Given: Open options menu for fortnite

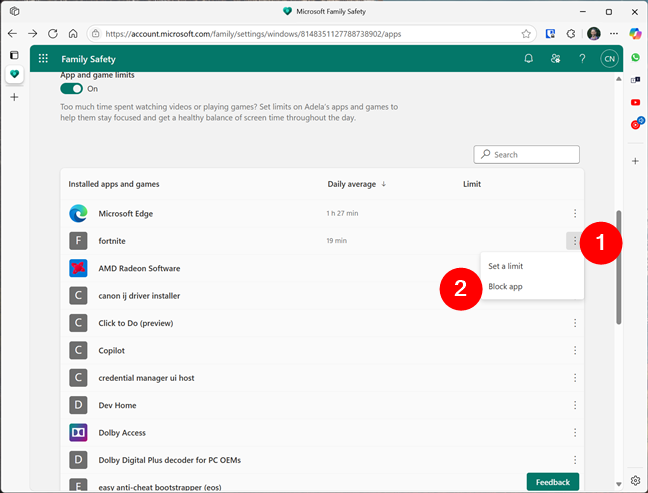Looking at the screenshot, I should click(574, 241).
